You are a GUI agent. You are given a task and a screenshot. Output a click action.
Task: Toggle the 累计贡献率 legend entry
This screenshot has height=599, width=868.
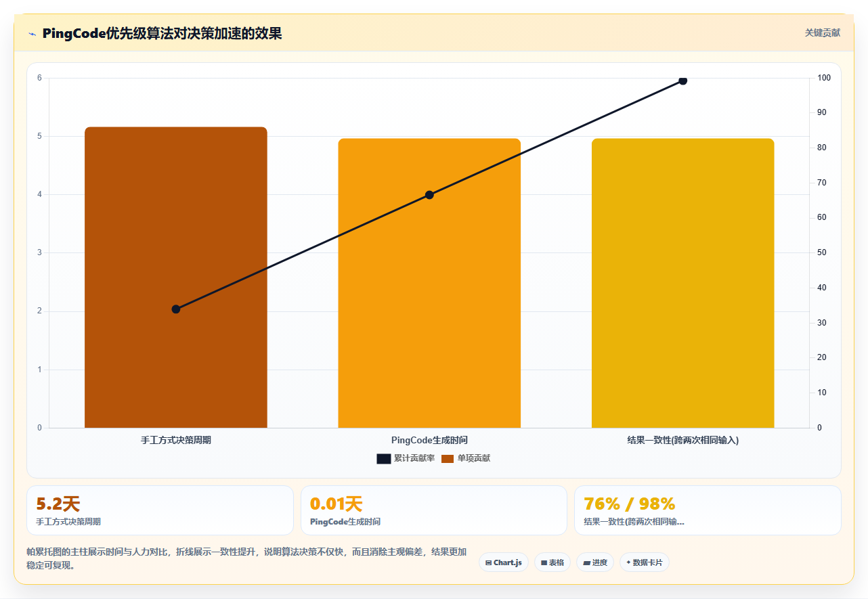click(406, 459)
